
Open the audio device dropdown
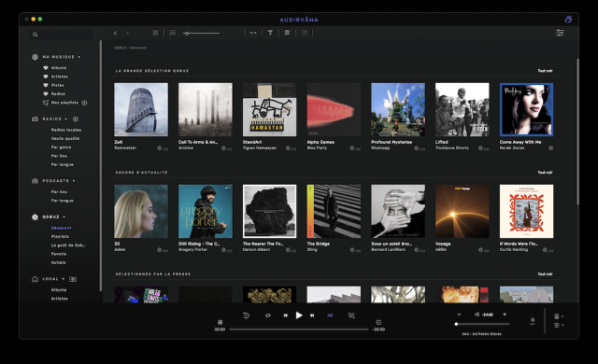pos(559,316)
